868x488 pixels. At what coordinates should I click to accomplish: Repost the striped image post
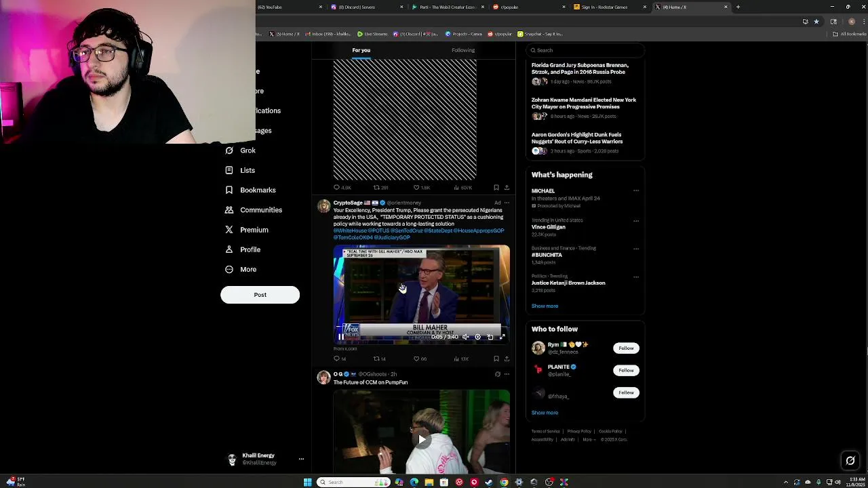click(x=380, y=188)
